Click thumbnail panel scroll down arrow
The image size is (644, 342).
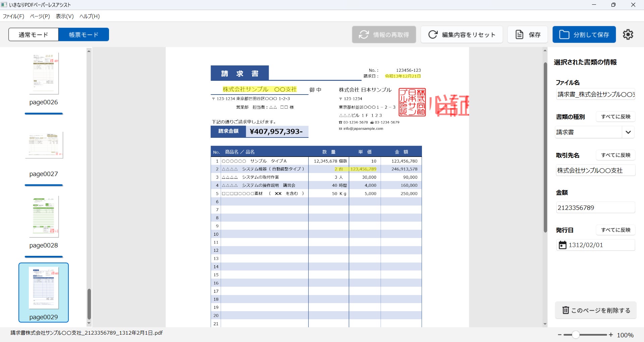tap(89, 323)
